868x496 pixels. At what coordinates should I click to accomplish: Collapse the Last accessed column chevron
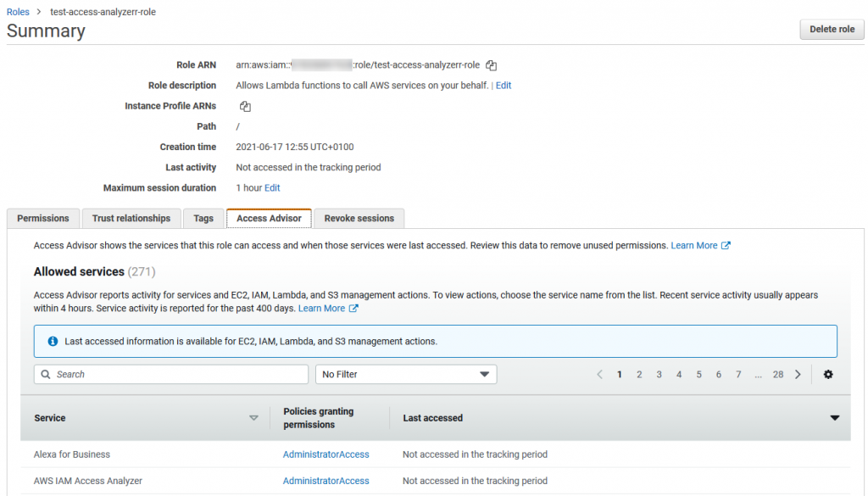[x=834, y=418]
